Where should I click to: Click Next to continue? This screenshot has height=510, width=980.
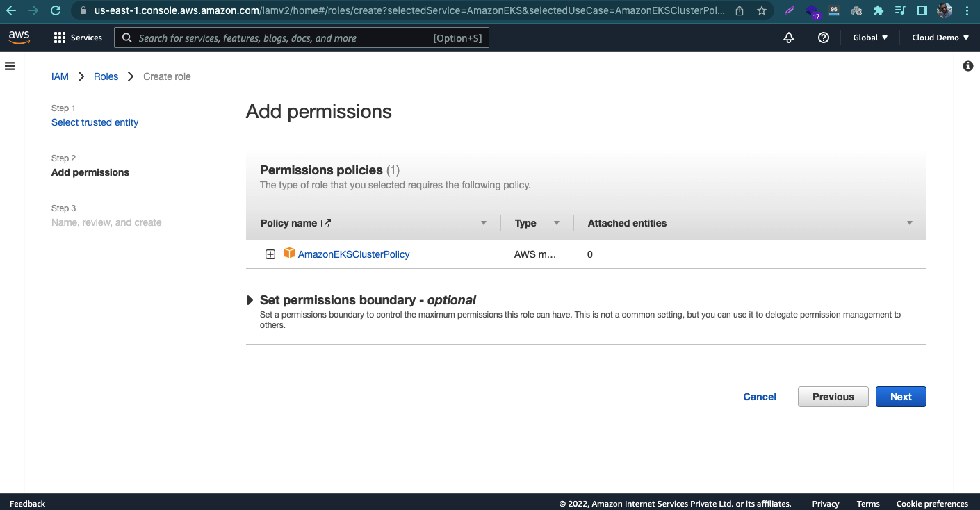[x=901, y=397]
